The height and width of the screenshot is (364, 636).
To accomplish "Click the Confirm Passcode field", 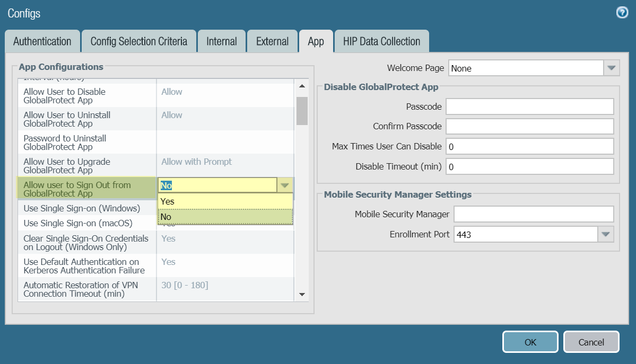I will point(529,126).
